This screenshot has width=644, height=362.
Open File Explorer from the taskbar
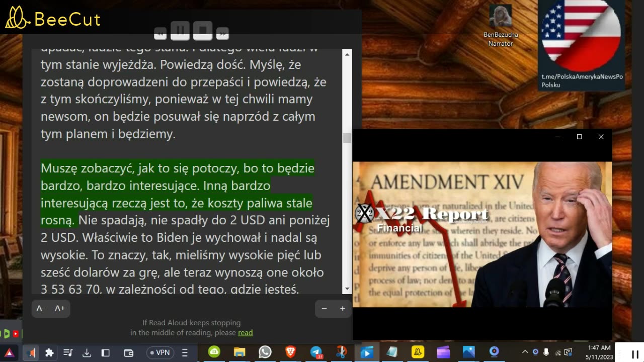(239, 352)
